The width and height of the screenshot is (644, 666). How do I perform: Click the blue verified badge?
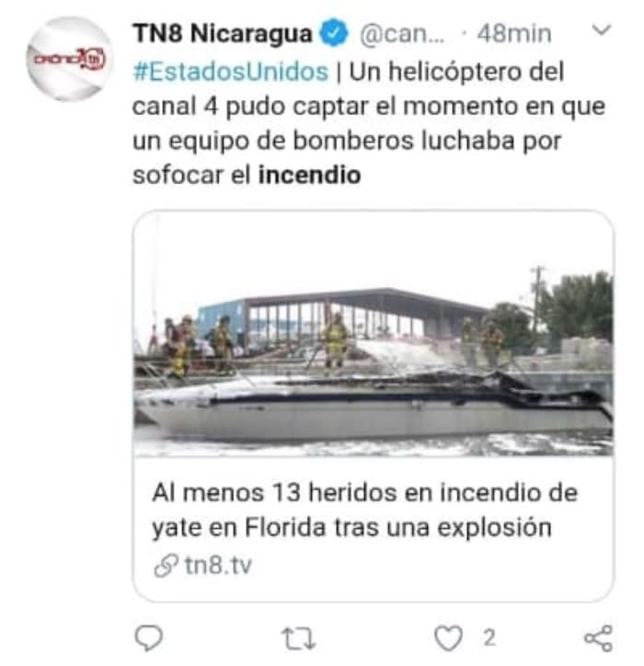[x=333, y=33]
